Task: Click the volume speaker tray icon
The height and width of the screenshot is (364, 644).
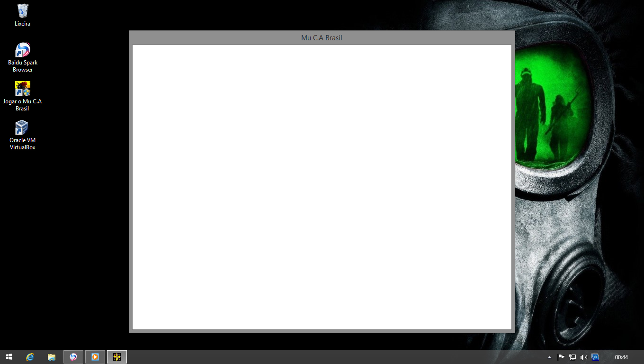Action: [583, 357]
